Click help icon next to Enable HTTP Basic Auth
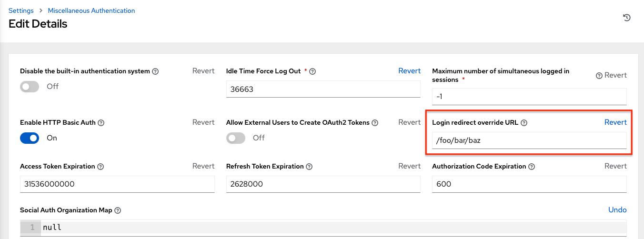The image size is (644, 239). pyautogui.click(x=101, y=123)
